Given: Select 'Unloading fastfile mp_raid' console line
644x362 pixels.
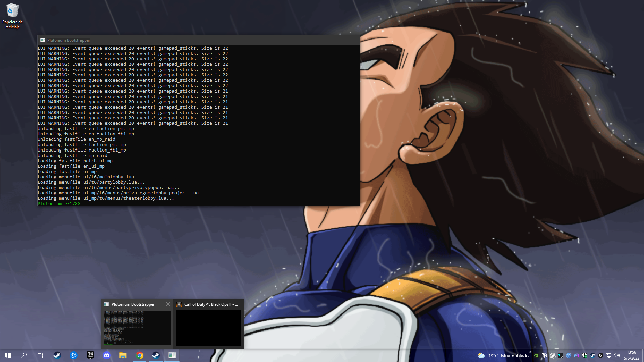Looking at the screenshot, I should click(72, 156).
